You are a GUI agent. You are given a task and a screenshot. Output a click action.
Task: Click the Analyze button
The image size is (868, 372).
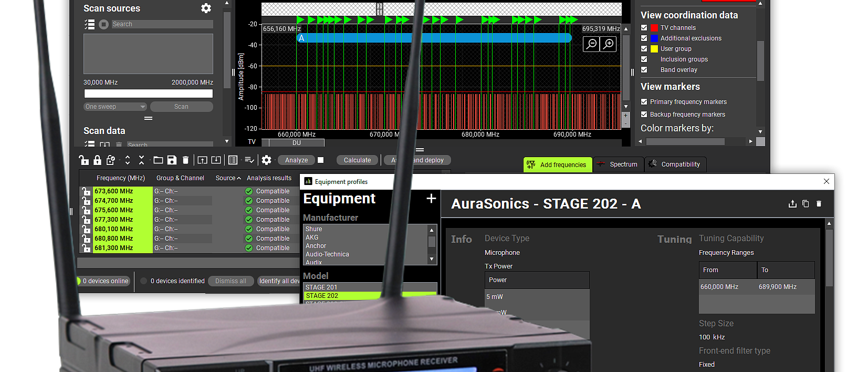pos(297,160)
